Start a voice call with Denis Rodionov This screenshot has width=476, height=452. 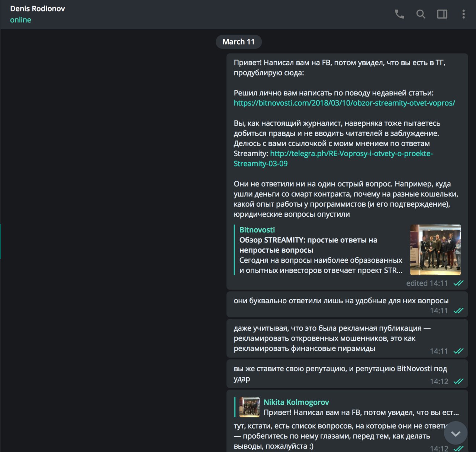pyautogui.click(x=399, y=14)
